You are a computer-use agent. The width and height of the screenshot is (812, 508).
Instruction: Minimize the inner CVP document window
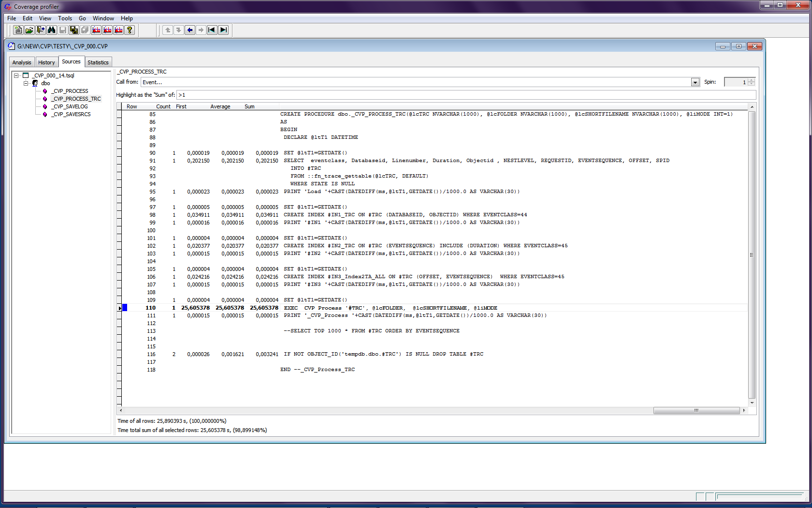[723, 46]
